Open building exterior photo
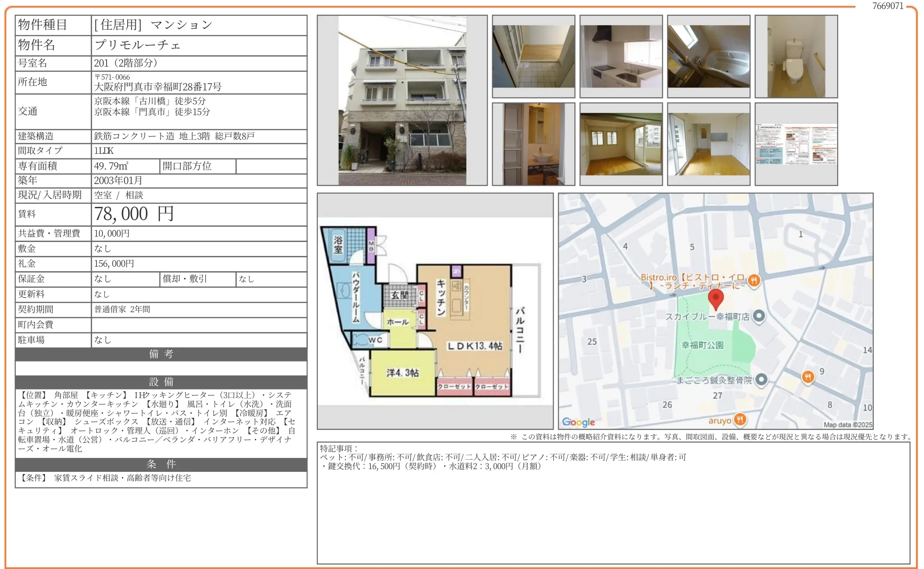This screenshot has width=924, height=569. pyautogui.click(x=402, y=100)
